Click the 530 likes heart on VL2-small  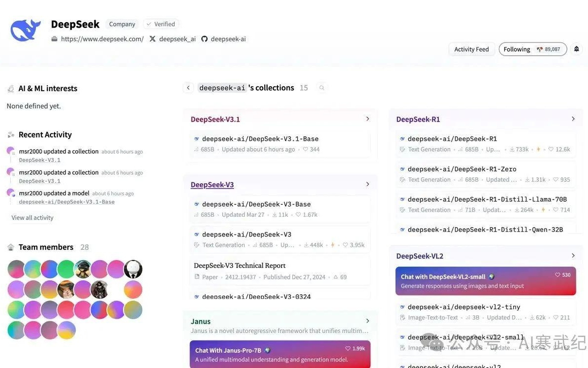pos(557,275)
